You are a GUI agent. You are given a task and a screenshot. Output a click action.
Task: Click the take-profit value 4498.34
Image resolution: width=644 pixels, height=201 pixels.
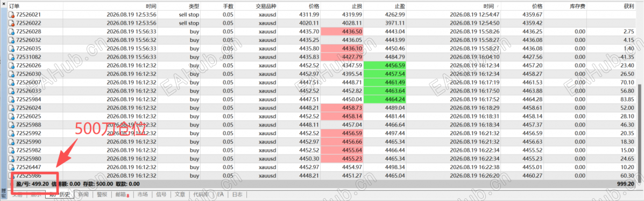(x=395, y=167)
